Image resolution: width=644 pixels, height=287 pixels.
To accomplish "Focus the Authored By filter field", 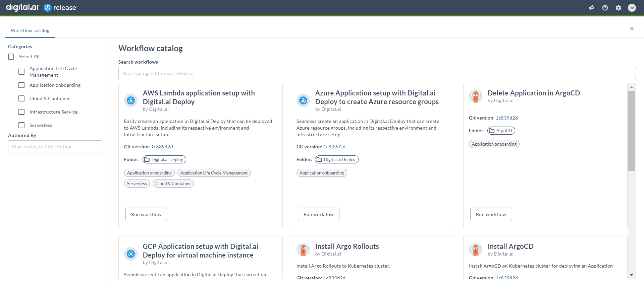I will (55, 147).
